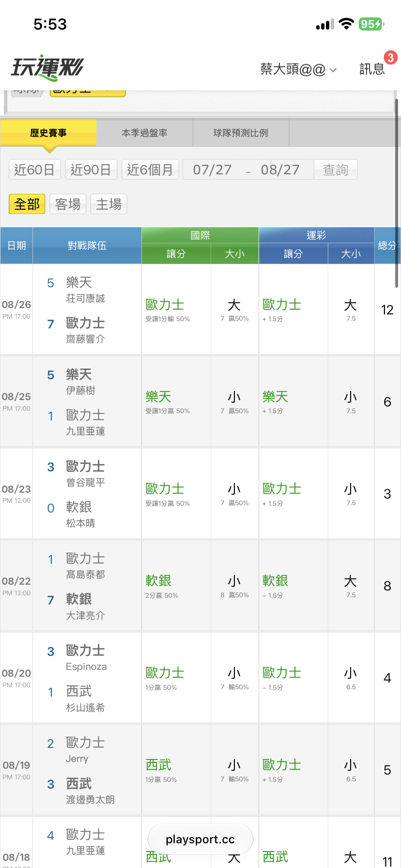Click pitcher name 髙島泰都
The width and height of the screenshot is (401, 868).
[x=85, y=574]
